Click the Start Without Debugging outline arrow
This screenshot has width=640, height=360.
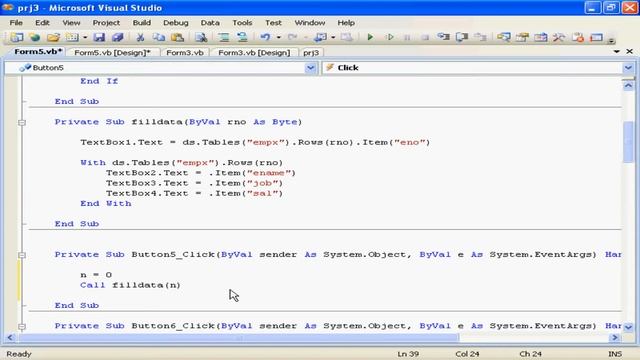click(390, 38)
